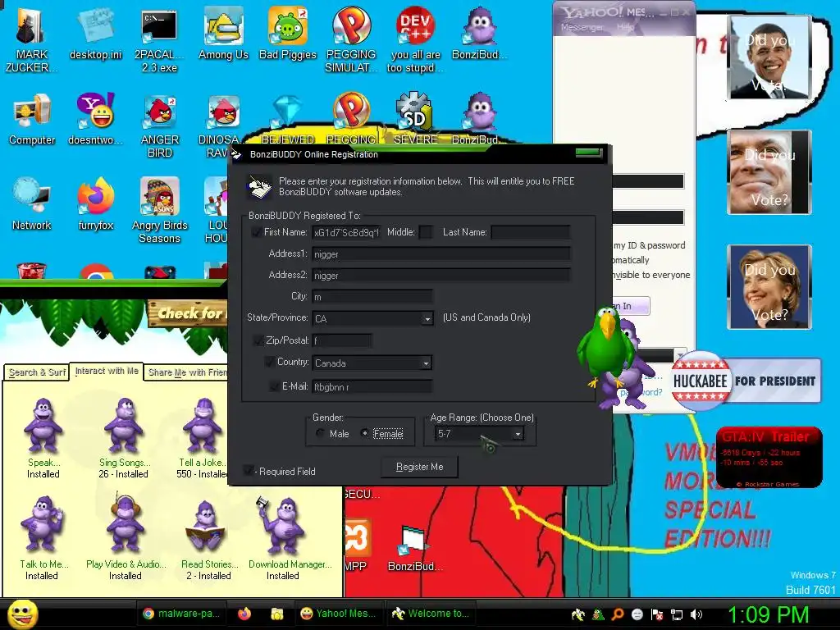Switch to the Share Me with Friends tab
Image resolution: width=840 pixels, height=630 pixels.
point(187,372)
